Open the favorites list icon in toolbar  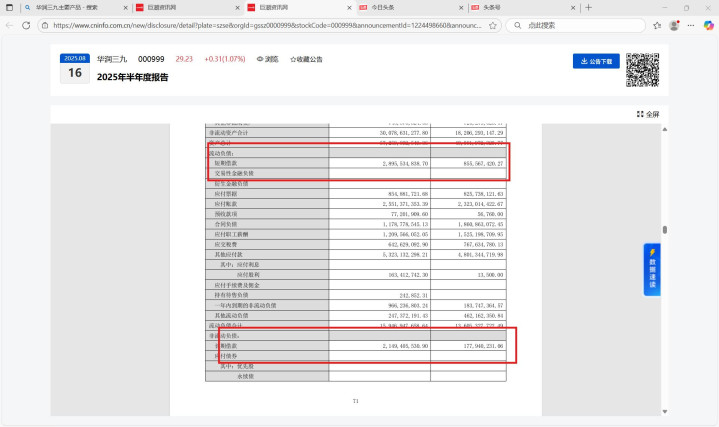(657, 26)
